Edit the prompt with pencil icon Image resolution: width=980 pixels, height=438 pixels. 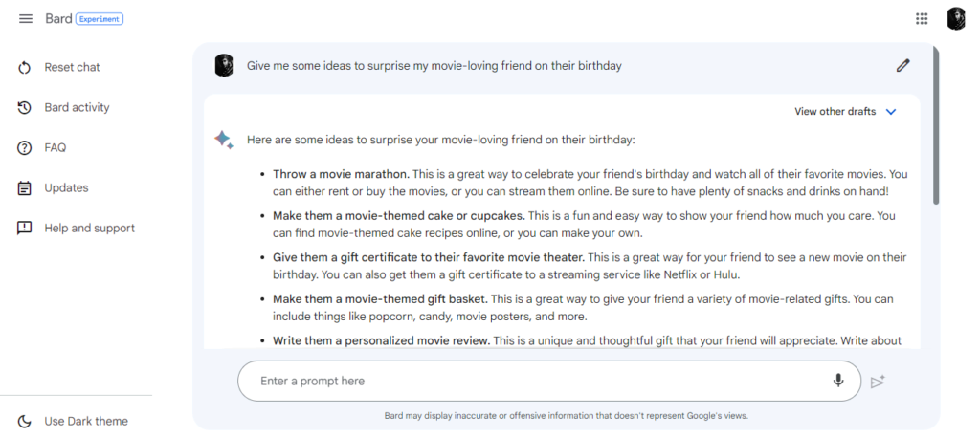pyautogui.click(x=902, y=66)
